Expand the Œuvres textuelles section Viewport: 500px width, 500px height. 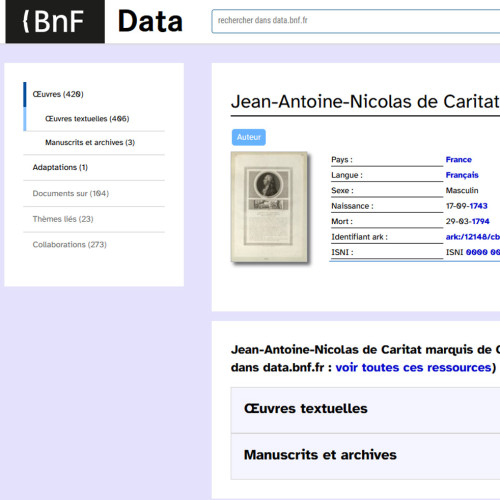365,410
